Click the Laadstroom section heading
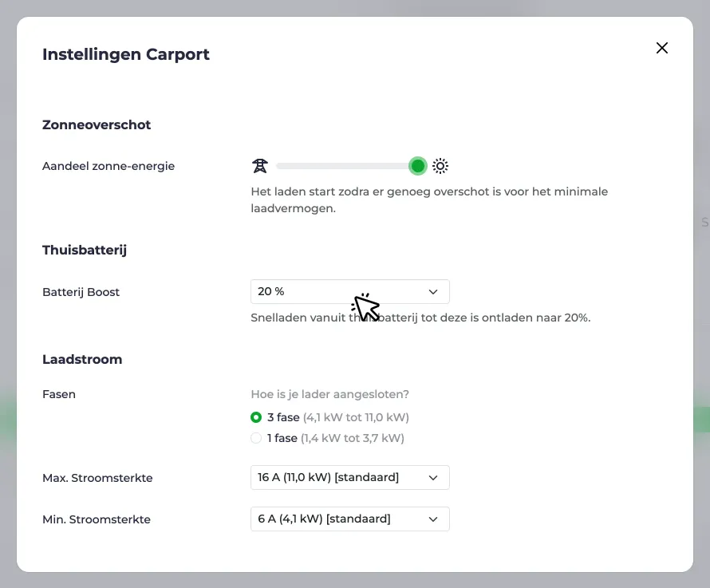The height and width of the screenshot is (588, 710). coord(82,359)
